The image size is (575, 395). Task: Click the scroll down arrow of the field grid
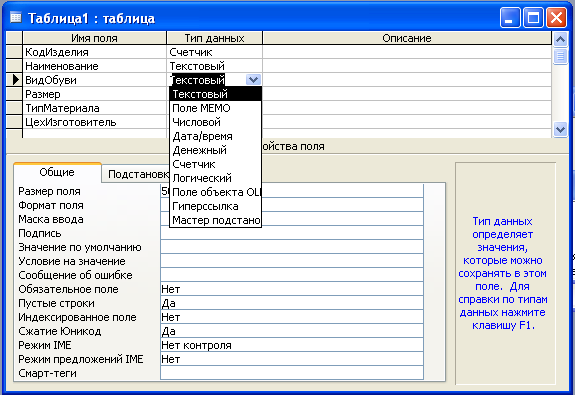(560, 129)
